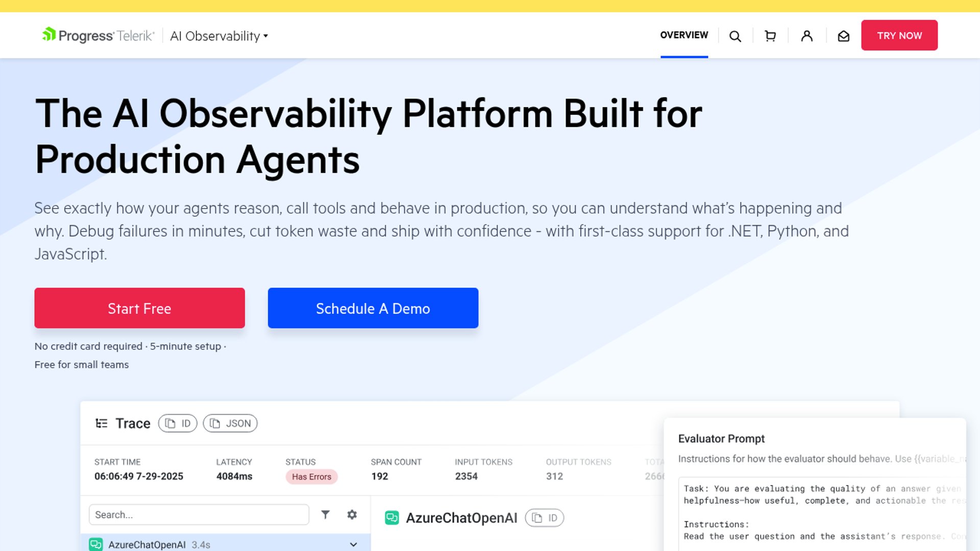Click the AzureChatOpenAI icon in detail header
The image size is (980, 551).
(392, 518)
